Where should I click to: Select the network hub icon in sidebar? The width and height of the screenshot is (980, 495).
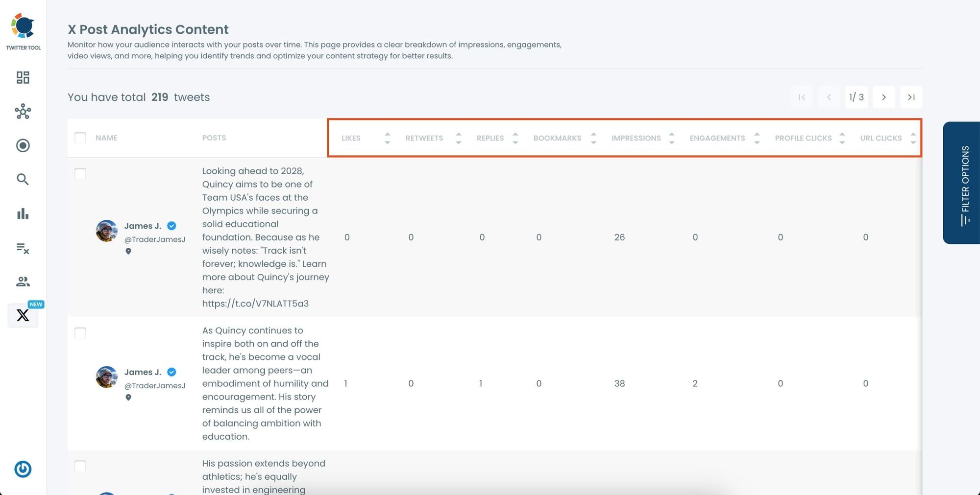tap(22, 112)
